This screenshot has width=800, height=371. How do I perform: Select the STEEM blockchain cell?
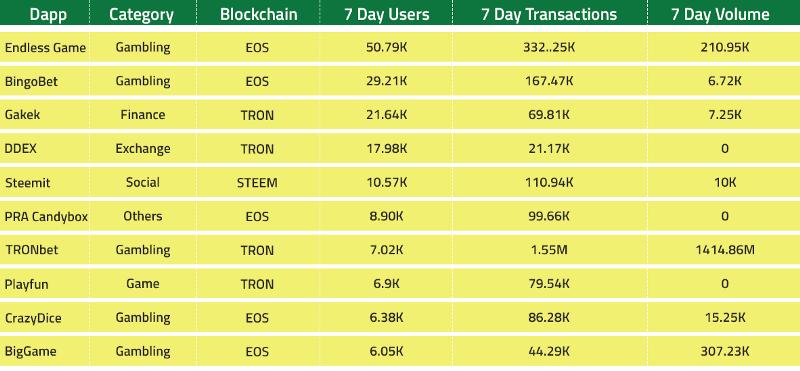[257, 183]
